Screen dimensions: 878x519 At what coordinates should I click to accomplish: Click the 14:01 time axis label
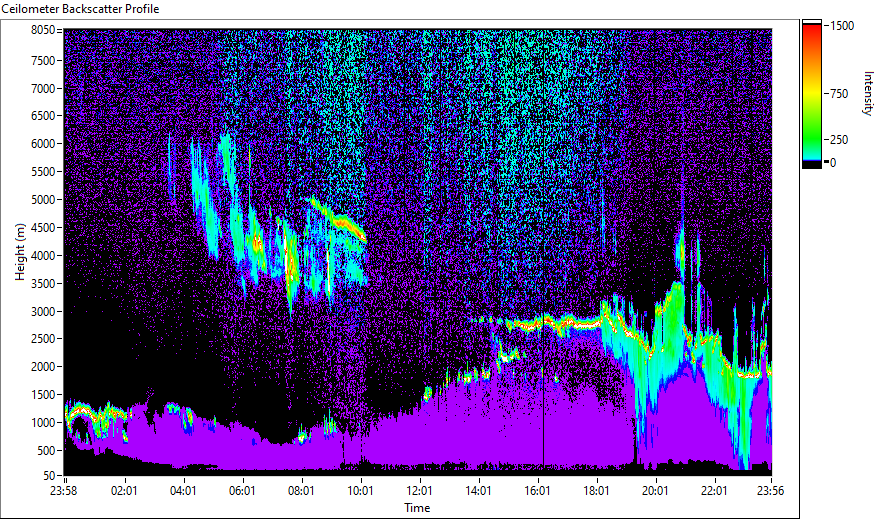478,491
